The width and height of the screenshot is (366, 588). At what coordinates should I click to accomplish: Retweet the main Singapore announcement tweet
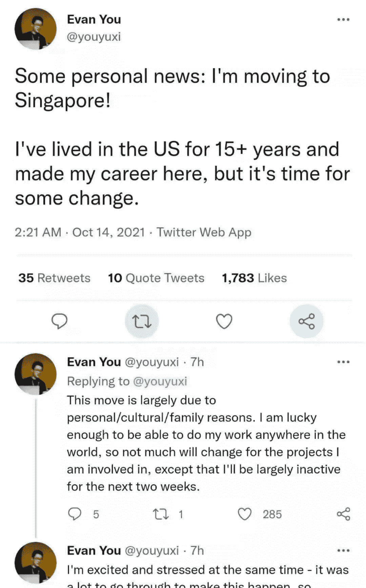tap(142, 321)
